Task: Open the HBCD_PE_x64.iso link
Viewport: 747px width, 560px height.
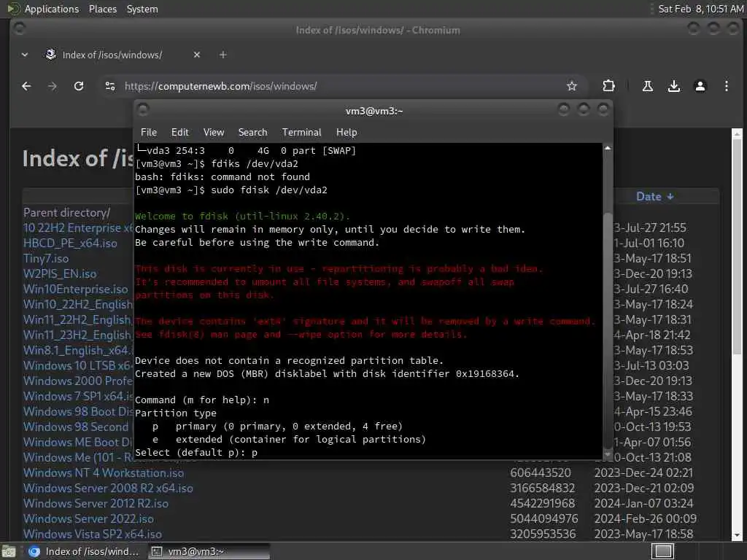Action: (70, 243)
